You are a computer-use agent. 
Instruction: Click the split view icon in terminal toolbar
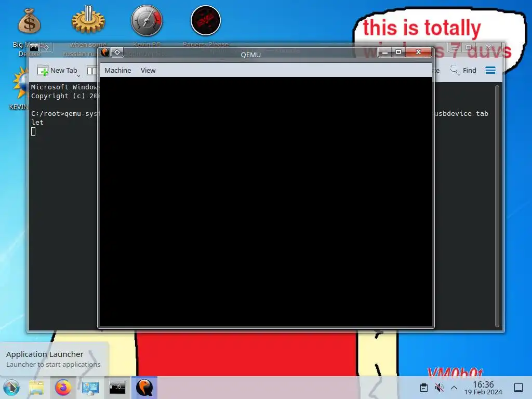point(91,70)
